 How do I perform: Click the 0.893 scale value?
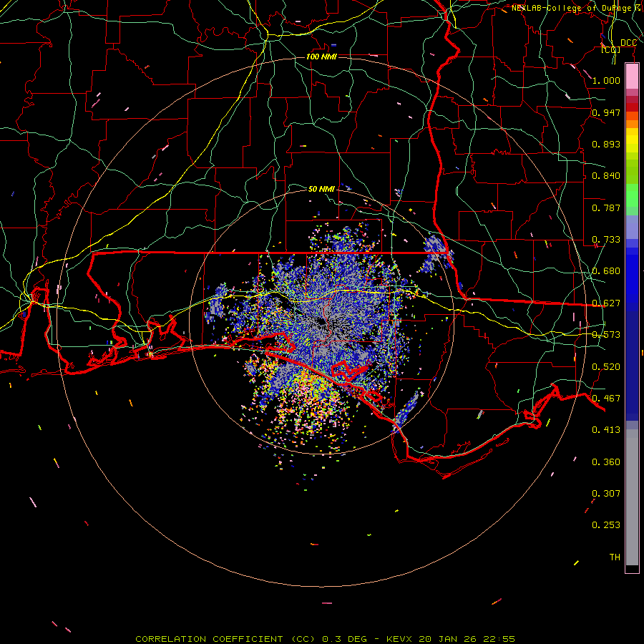pos(606,144)
